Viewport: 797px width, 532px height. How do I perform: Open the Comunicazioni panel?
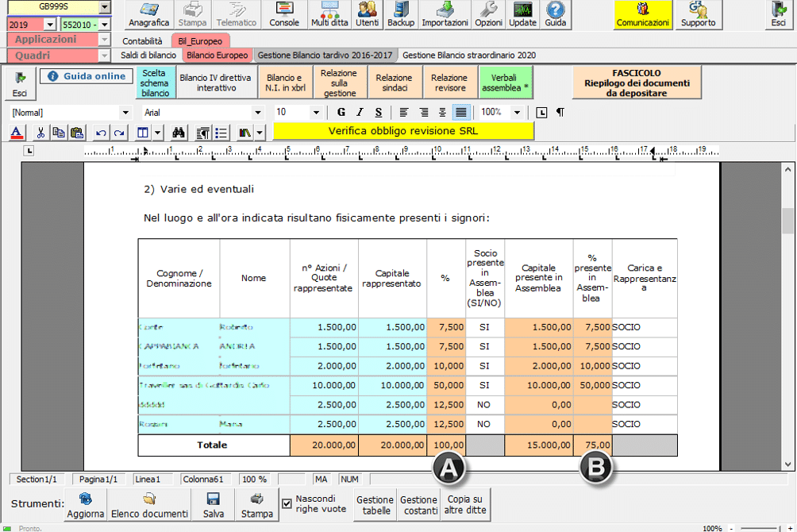point(642,15)
